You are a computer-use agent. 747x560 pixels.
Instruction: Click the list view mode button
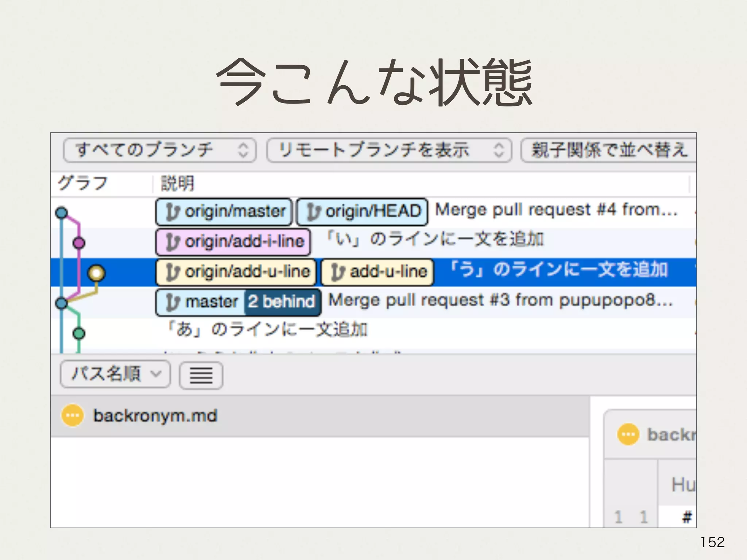tap(201, 375)
